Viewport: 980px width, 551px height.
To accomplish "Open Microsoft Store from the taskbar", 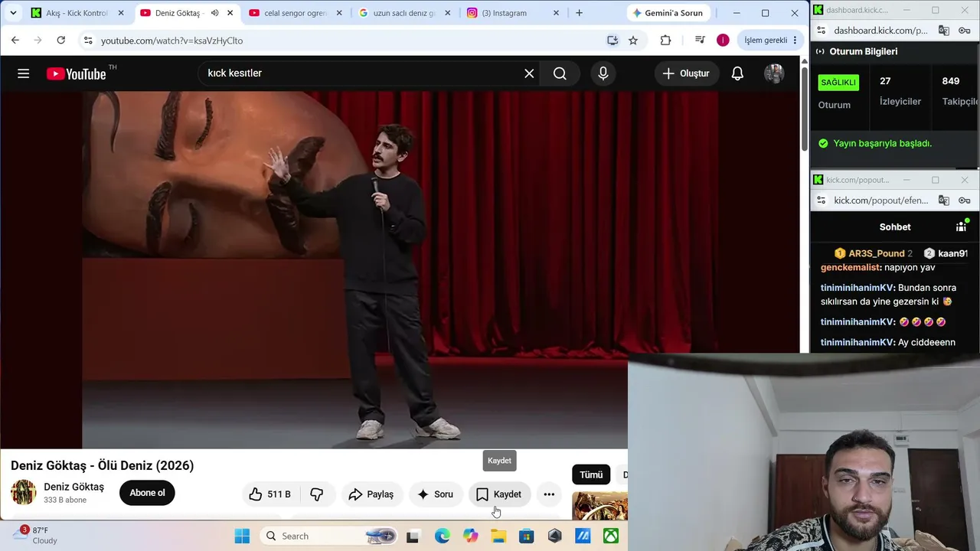I will pyautogui.click(x=527, y=536).
